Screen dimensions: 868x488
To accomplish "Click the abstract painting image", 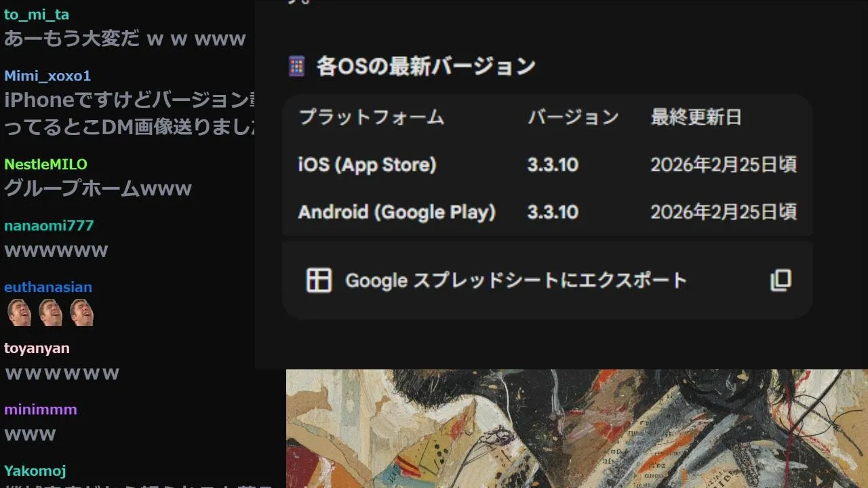I will coord(577,428).
